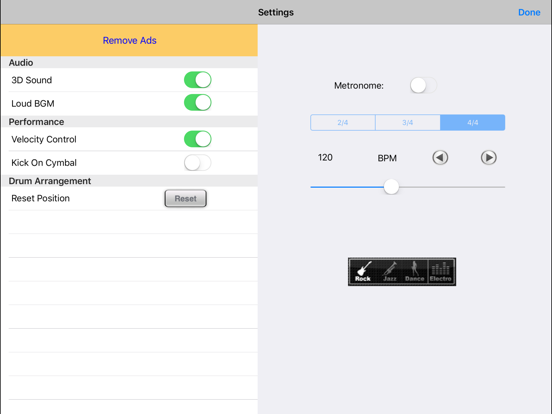
Task: Disable the Velocity Control switch
Action: (x=197, y=139)
